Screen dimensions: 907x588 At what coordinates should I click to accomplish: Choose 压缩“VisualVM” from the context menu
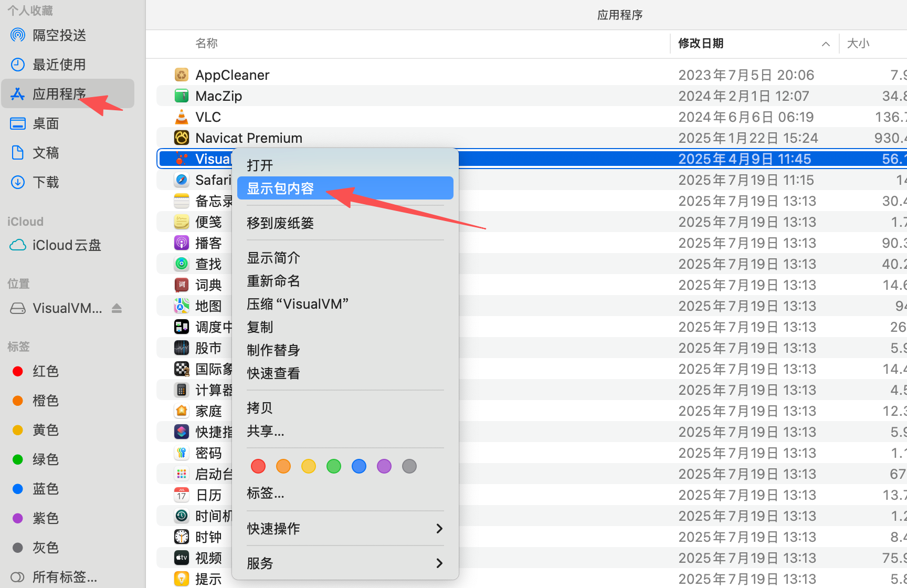click(345, 304)
